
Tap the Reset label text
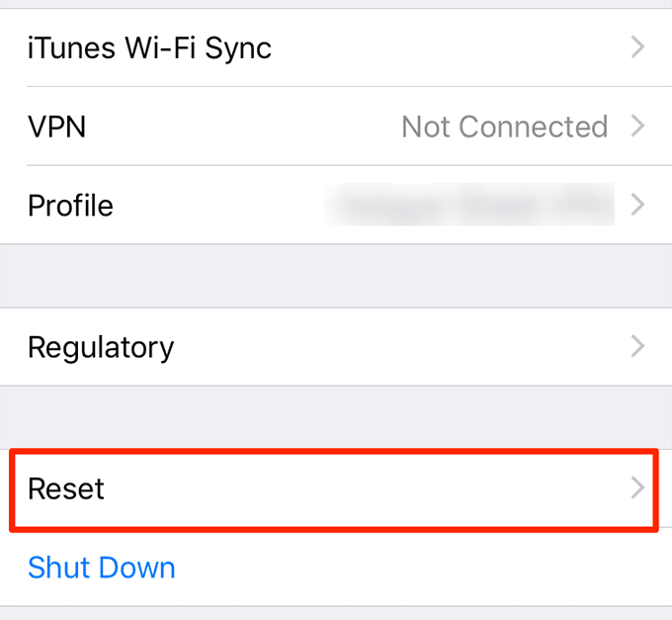point(66,488)
